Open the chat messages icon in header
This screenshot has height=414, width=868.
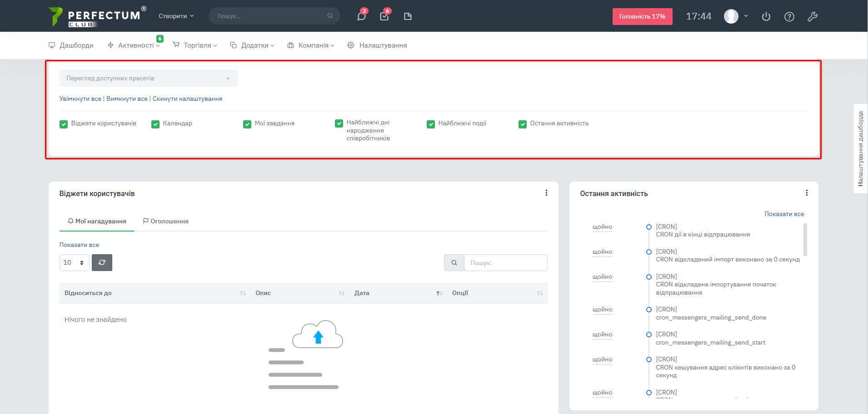tap(361, 17)
